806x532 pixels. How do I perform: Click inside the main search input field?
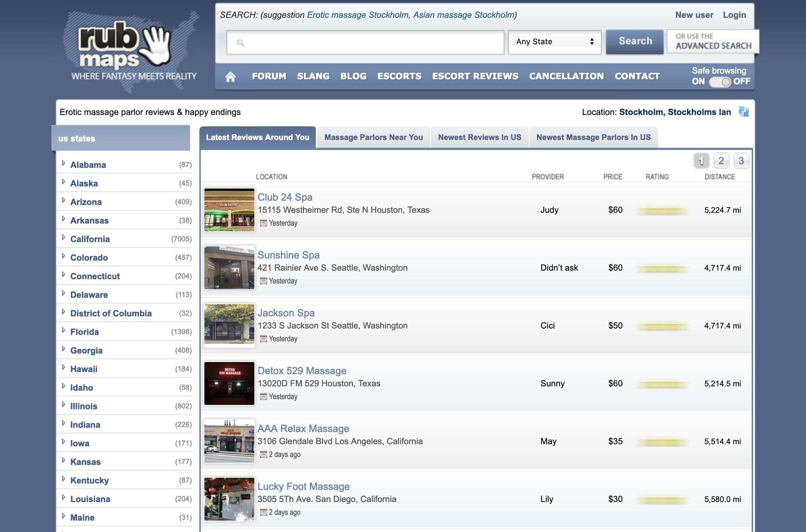[365, 42]
